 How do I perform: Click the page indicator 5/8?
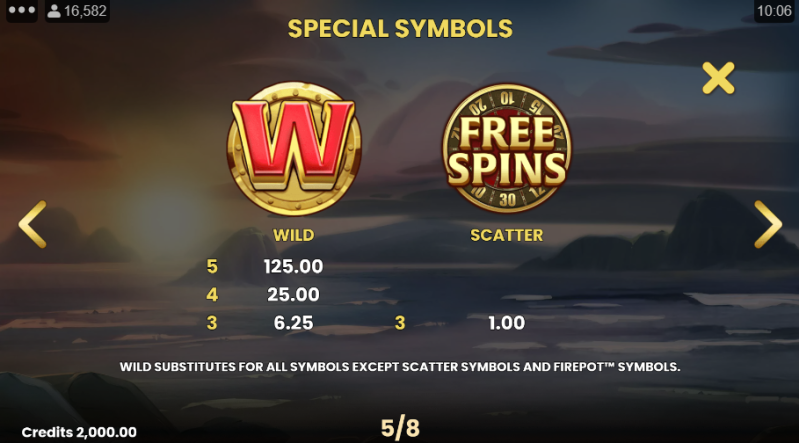(x=400, y=428)
